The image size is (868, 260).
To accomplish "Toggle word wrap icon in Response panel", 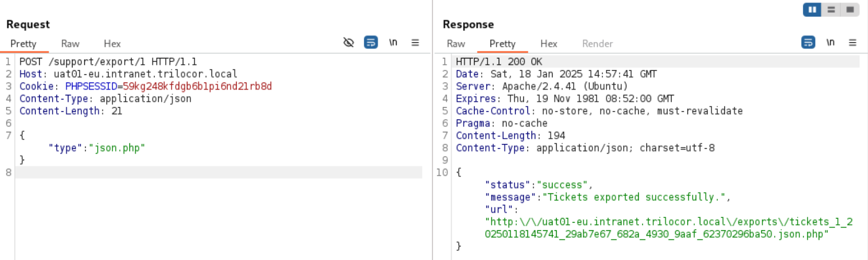I will [x=808, y=42].
